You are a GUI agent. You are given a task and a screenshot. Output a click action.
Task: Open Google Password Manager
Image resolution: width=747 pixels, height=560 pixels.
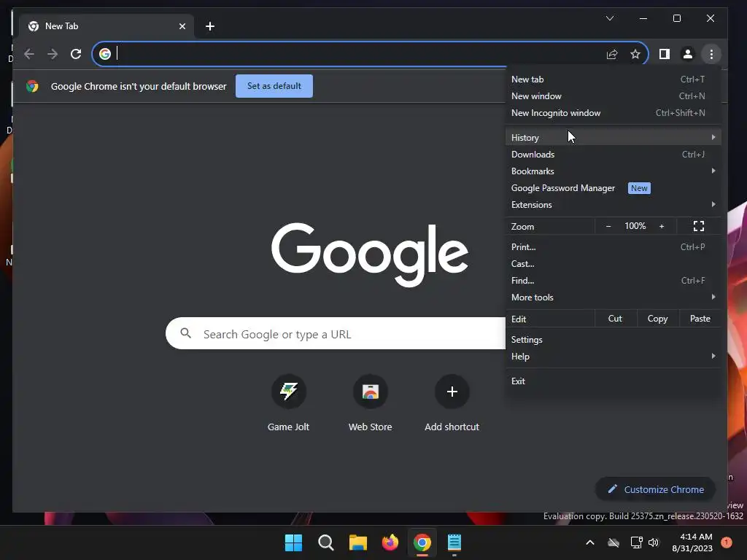coord(614,188)
